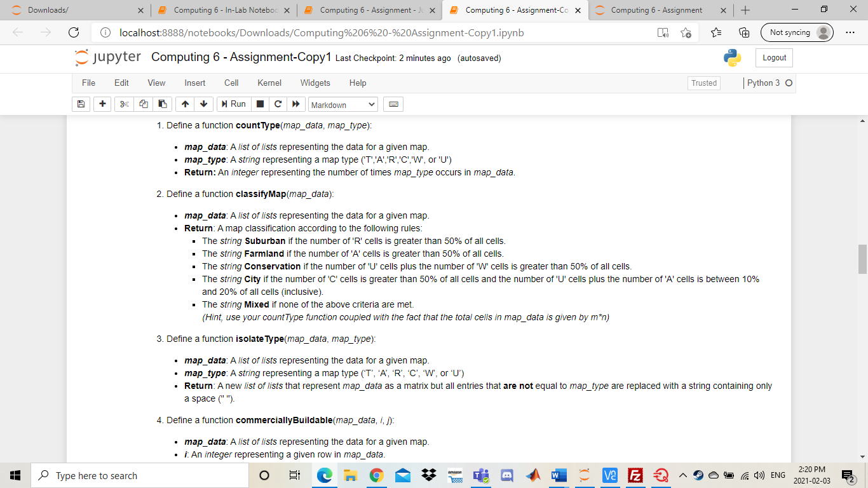Interrupt the kernel with the stop icon
The image size is (868, 488).
(260, 104)
